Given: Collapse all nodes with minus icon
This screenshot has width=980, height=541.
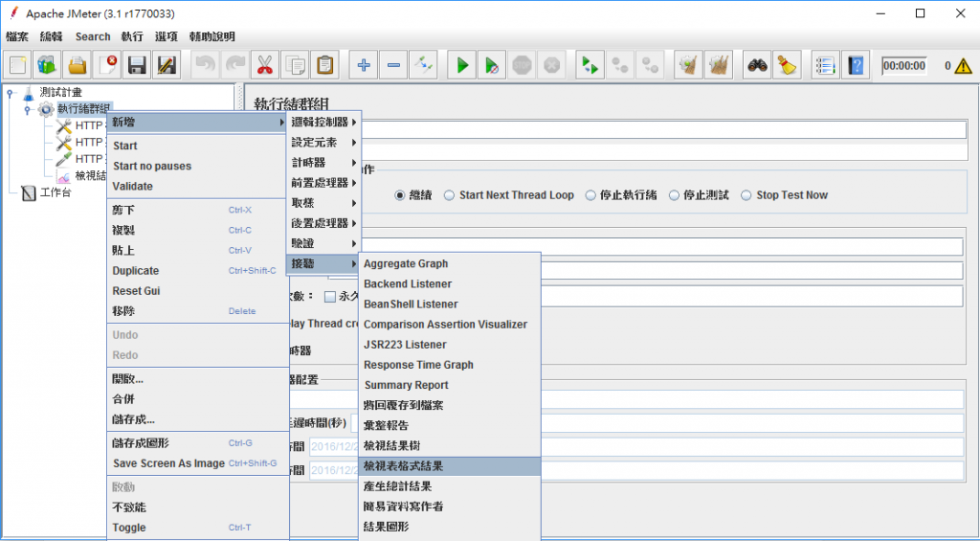Looking at the screenshot, I should 393,65.
